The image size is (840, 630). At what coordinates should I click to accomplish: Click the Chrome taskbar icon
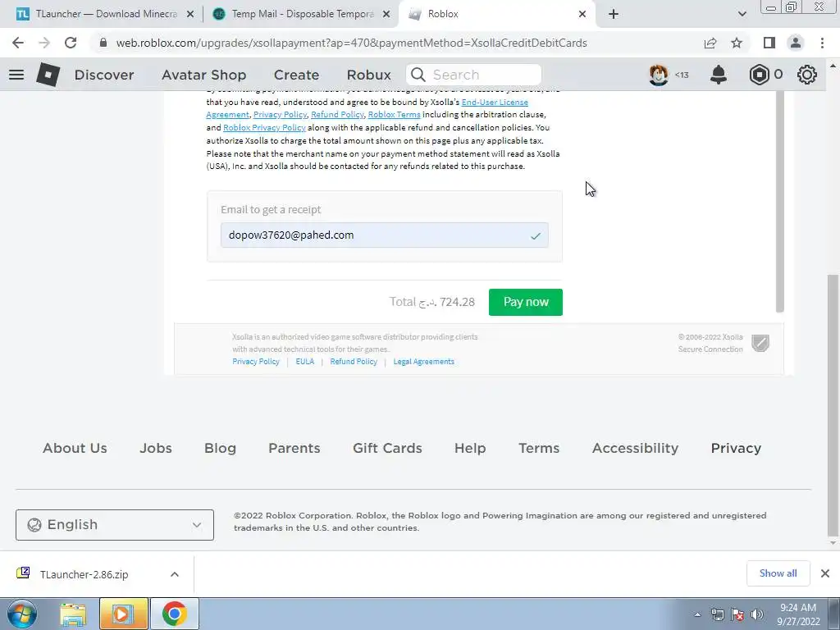coord(174,614)
